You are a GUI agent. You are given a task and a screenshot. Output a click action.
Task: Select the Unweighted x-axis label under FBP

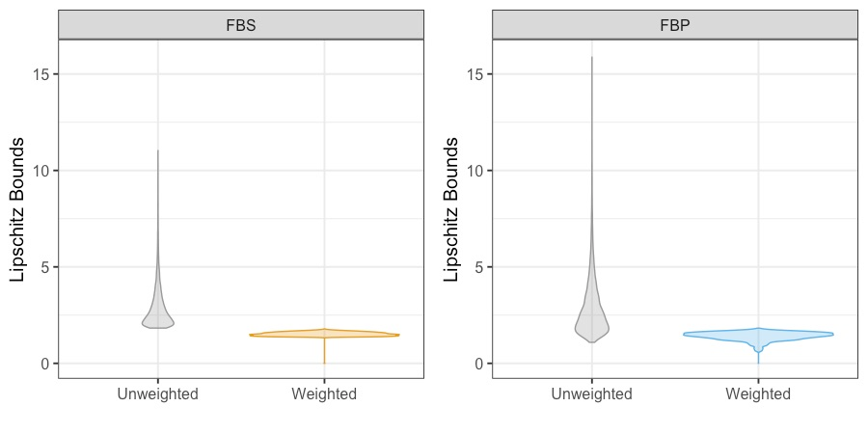pos(591,393)
